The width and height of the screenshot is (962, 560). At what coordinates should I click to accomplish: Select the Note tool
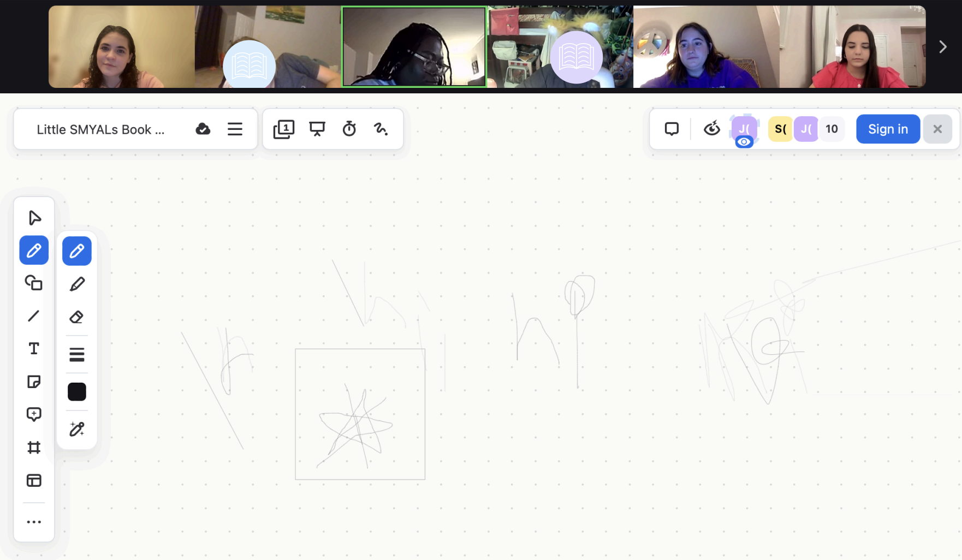34,382
